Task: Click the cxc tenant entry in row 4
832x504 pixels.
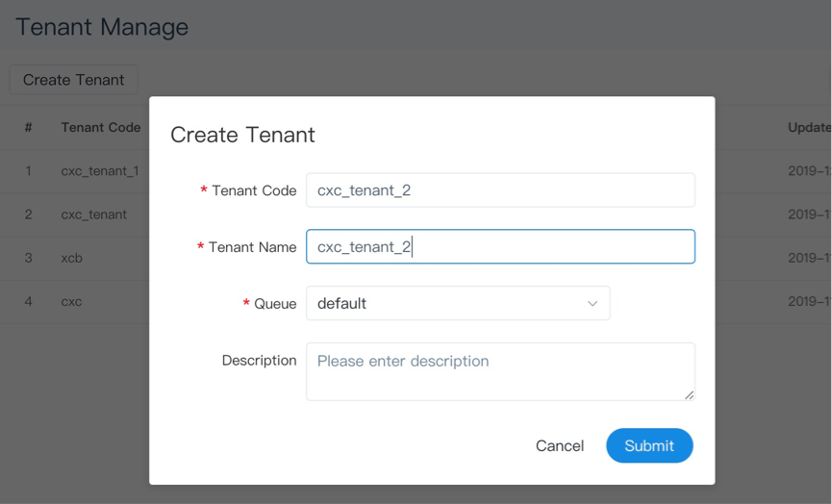Action: click(x=72, y=301)
